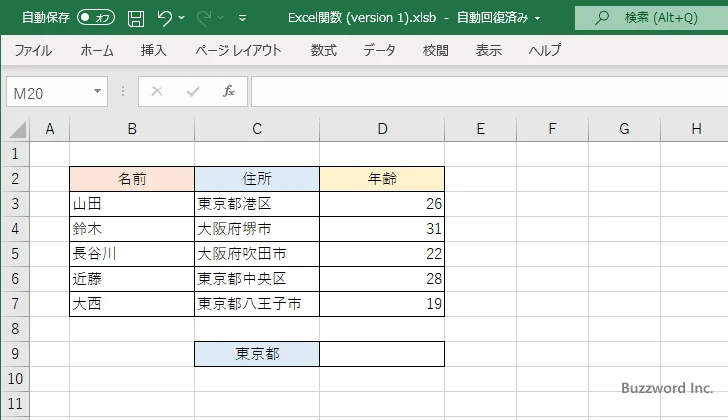The width and height of the screenshot is (728, 420).
Task: Click the Redo arrow icon
Action: pyautogui.click(x=203, y=18)
